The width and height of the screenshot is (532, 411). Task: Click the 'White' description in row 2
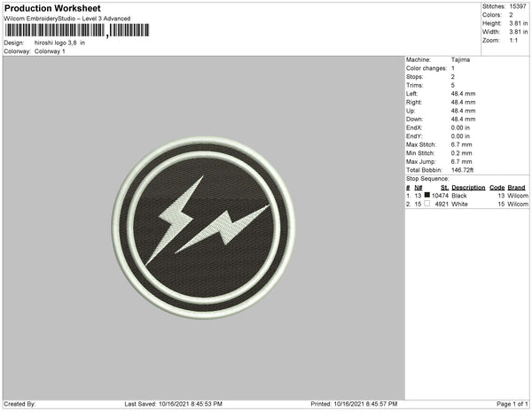point(459,205)
